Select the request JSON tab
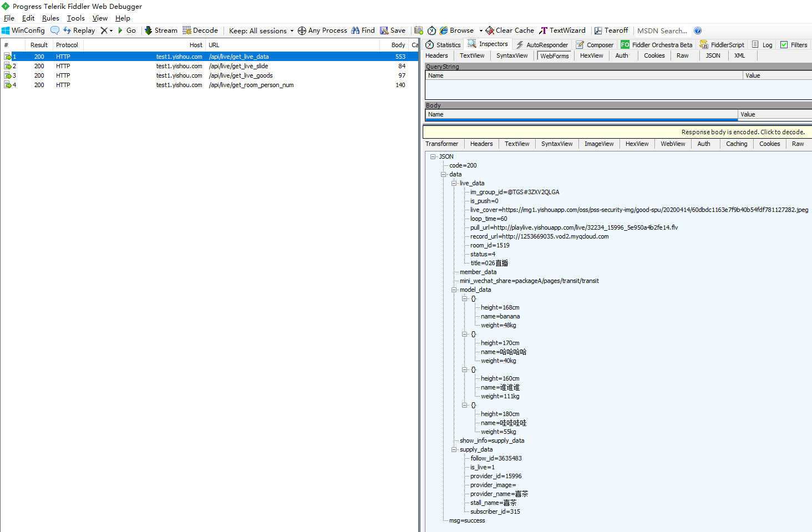The height and width of the screenshot is (532, 812). 713,55
